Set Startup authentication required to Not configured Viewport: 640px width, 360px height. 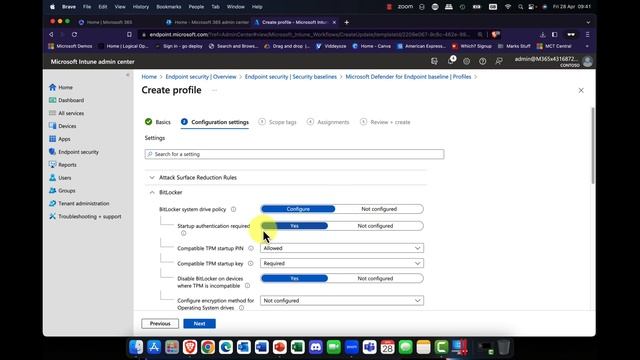[375, 226]
